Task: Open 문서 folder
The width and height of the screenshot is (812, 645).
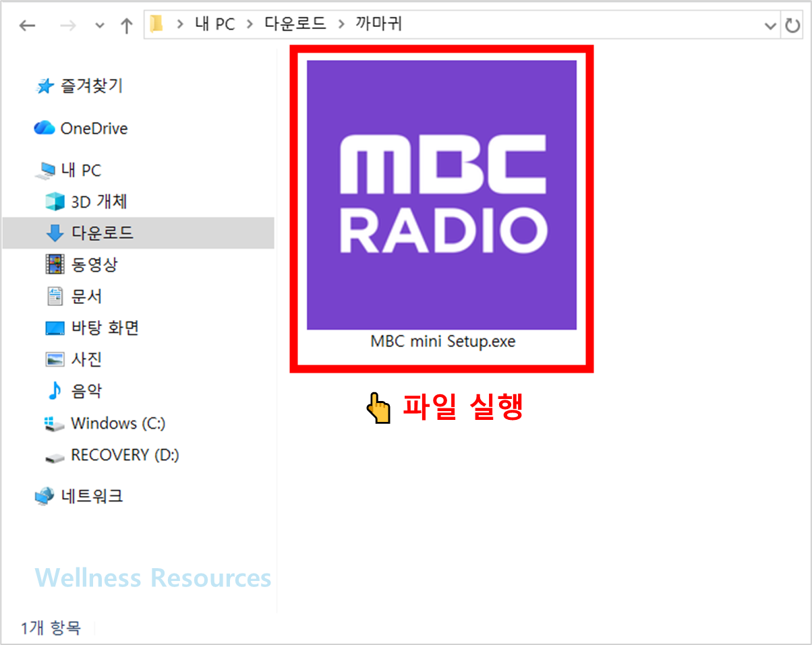Action: click(x=87, y=296)
